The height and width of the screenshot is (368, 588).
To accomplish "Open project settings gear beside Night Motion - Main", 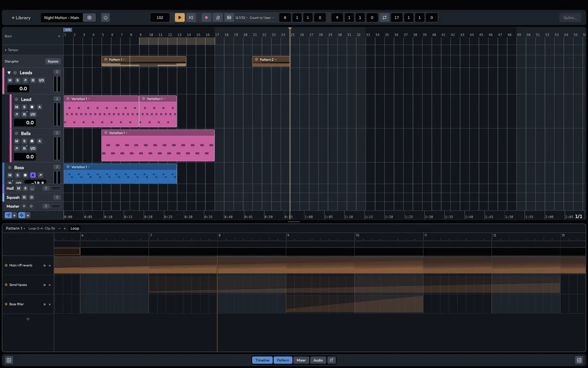I will click(x=89, y=18).
